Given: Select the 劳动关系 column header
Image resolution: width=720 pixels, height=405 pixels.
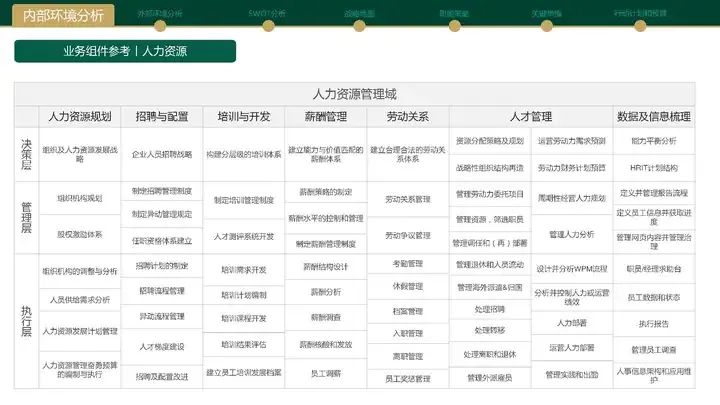Looking at the screenshot, I should 407,117.
